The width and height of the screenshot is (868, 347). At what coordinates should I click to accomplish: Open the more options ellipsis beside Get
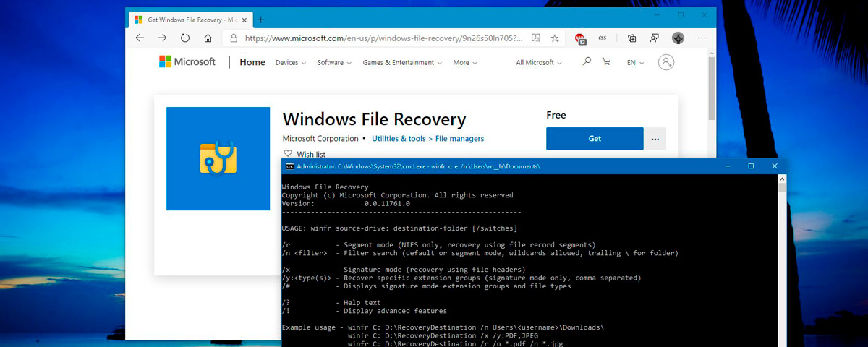click(655, 139)
